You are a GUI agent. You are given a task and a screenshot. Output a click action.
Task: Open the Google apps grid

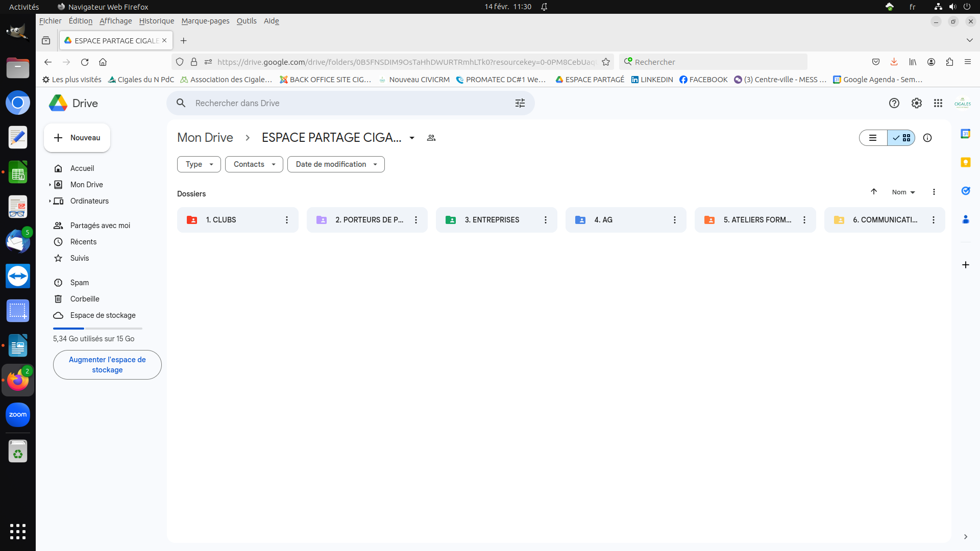pos(938,103)
